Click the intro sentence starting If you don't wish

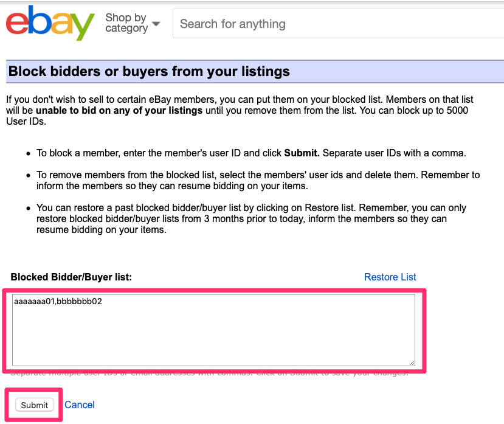(182, 99)
